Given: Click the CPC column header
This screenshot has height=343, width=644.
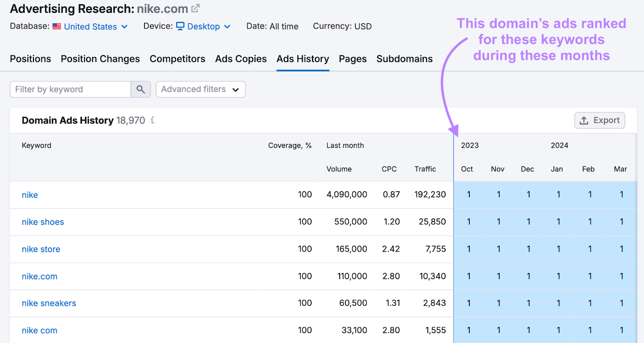Looking at the screenshot, I should point(389,169).
